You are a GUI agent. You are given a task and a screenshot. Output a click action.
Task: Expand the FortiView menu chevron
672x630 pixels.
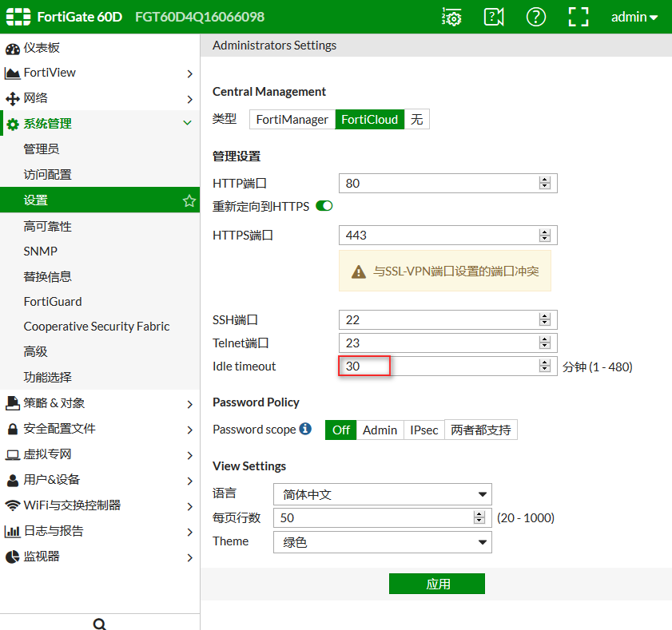[x=190, y=74]
